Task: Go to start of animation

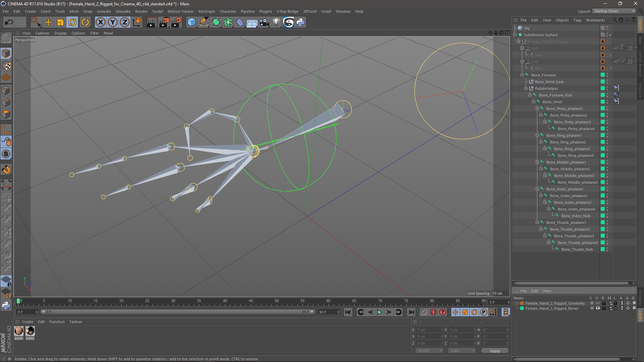Action: 348,312
